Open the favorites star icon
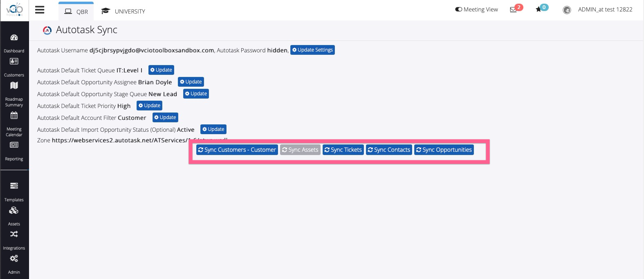This screenshot has height=279, width=644. [538, 9]
